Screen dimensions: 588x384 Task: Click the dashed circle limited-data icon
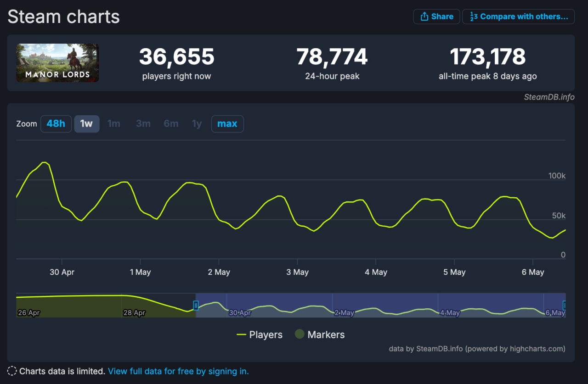[x=12, y=371]
